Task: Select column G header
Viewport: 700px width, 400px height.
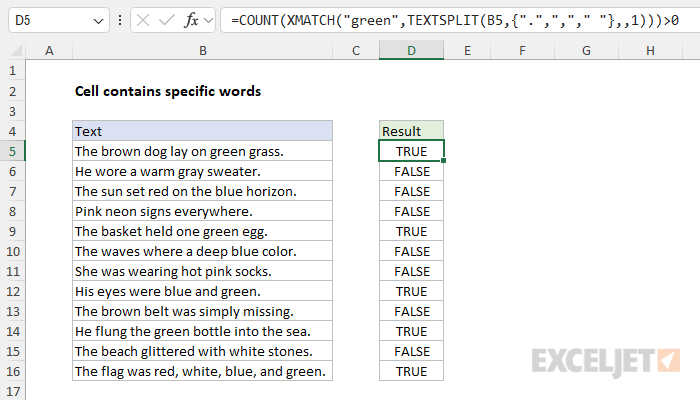Action: pyautogui.click(x=586, y=50)
